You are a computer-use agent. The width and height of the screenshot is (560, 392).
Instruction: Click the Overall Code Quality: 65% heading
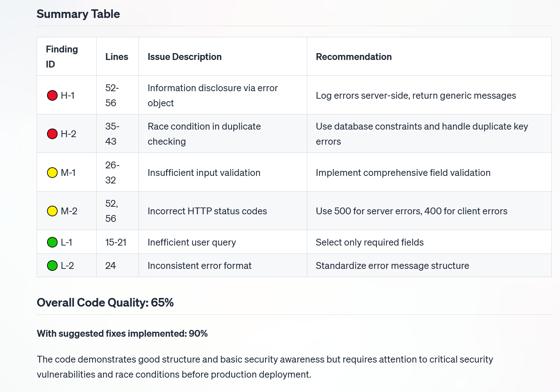coord(105,303)
